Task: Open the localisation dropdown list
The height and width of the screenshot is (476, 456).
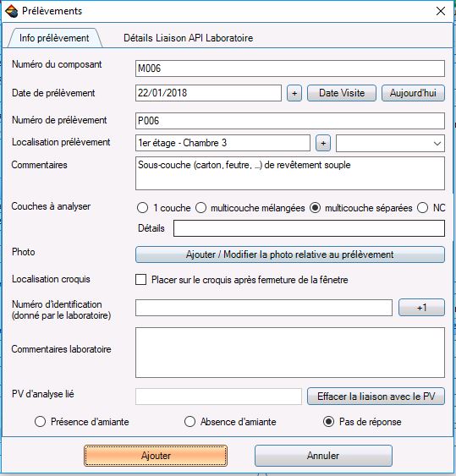Action: pos(390,143)
